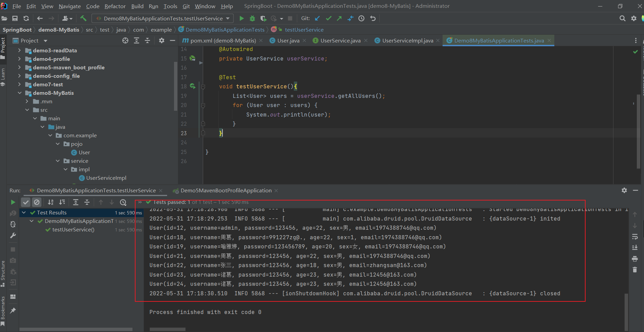Click the Build hammer icon

(83, 18)
